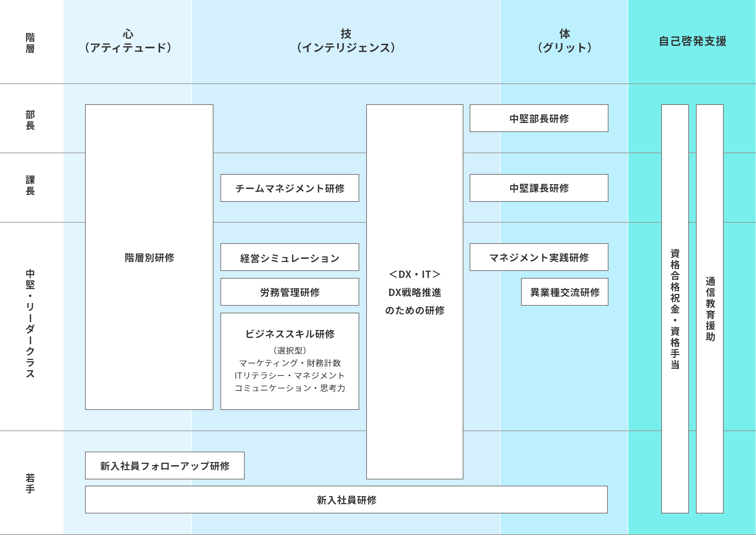Click the 心（アティテュード） column header
Image resolution: width=756 pixels, height=535 pixels.
(128, 41)
